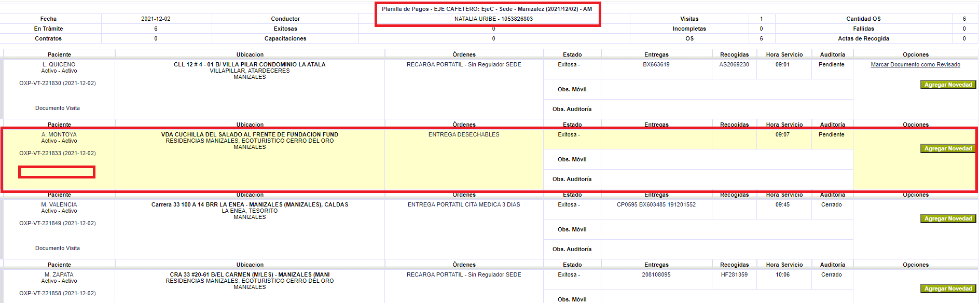Click order ENTREGA PORTATIL CITA MEDICA 3 DIAS
980x303 pixels.
click(x=464, y=204)
